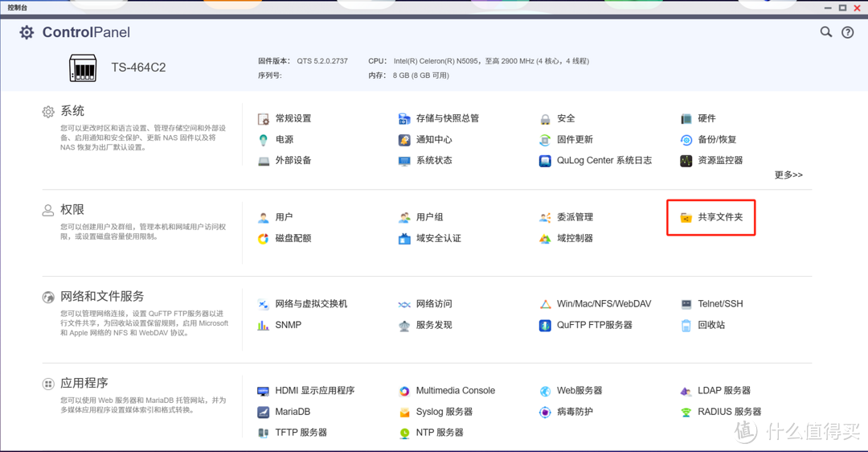Click the 安全 security lock icon
The image size is (868, 452).
pos(545,118)
